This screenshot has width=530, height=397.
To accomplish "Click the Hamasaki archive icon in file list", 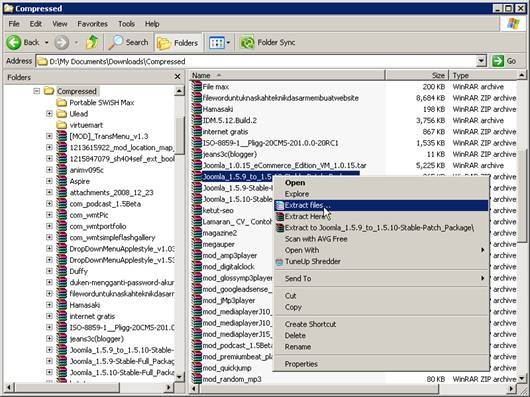I will 196,109.
